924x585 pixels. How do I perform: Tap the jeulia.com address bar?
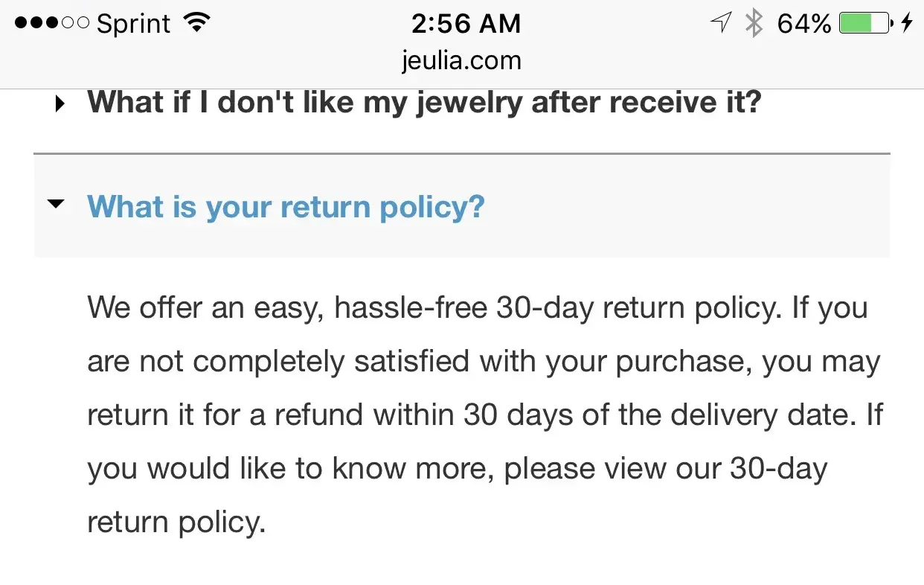click(x=461, y=60)
